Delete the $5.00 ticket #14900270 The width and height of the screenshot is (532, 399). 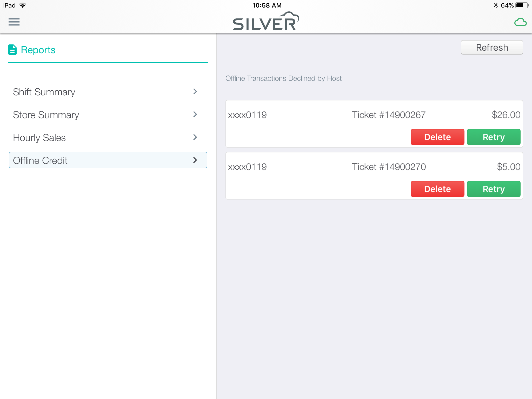click(437, 189)
